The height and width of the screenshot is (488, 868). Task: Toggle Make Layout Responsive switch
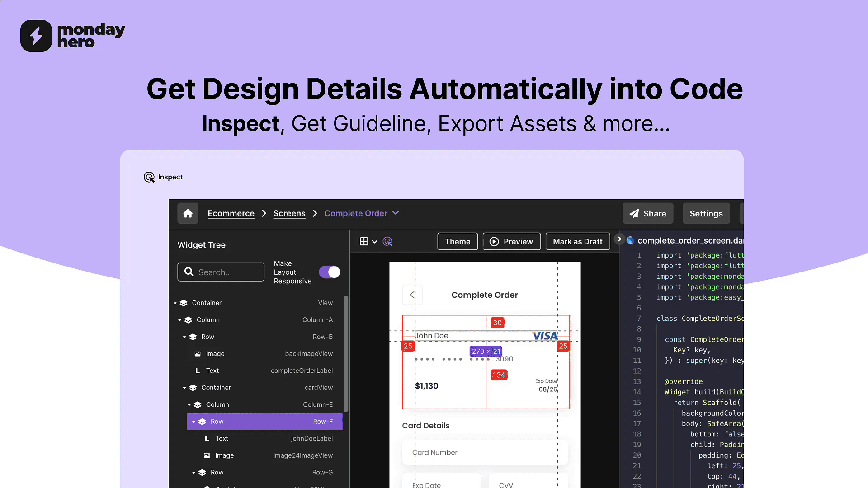pos(330,272)
